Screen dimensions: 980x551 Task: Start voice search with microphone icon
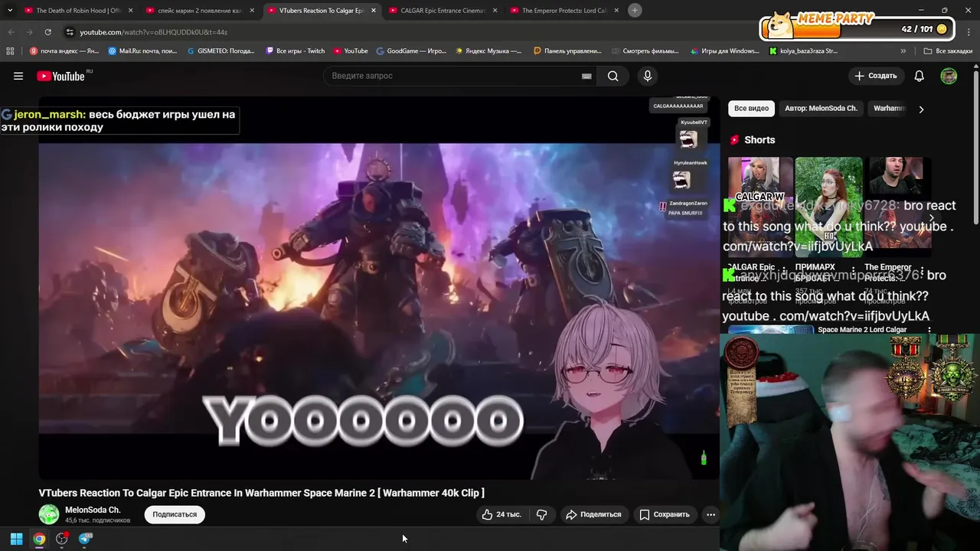[x=648, y=76]
